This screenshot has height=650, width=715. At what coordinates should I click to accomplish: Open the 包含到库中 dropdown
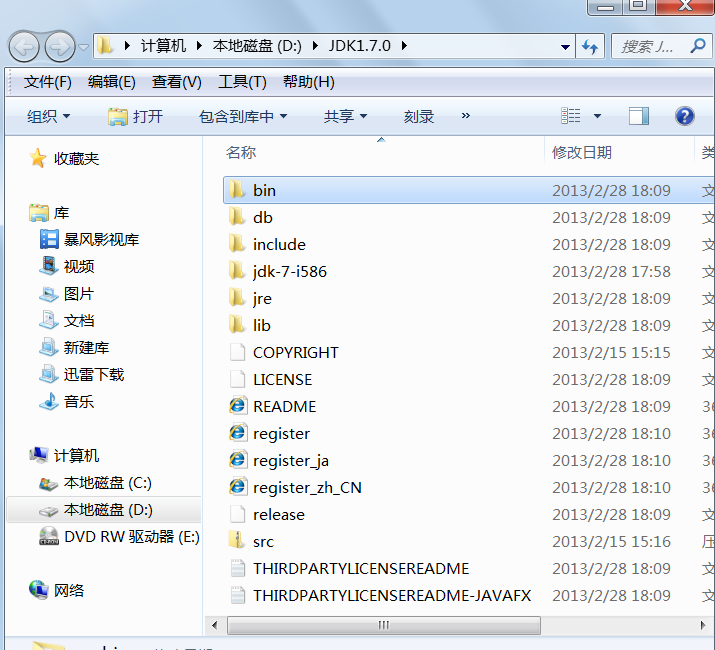coord(243,116)
